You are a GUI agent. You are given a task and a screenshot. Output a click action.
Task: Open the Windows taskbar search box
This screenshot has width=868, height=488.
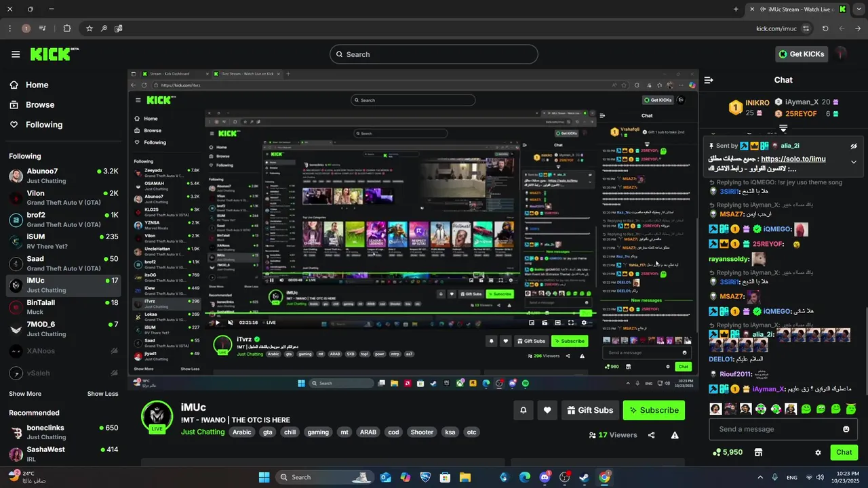323,477
